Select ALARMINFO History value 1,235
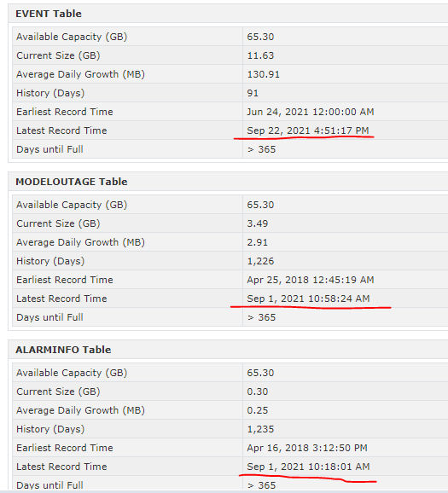Screen dimensions: 448x493 pos(260,429)
